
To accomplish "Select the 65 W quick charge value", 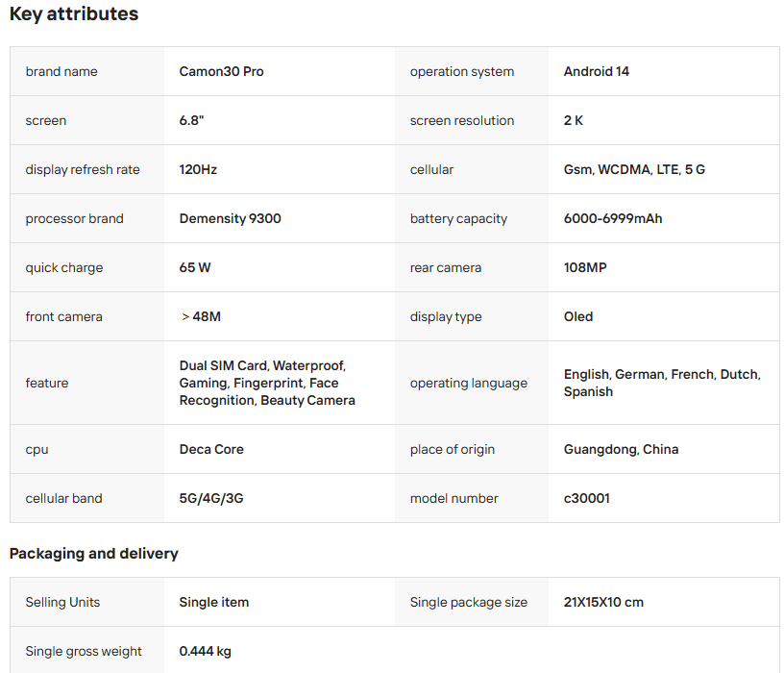I will point(194,268).
